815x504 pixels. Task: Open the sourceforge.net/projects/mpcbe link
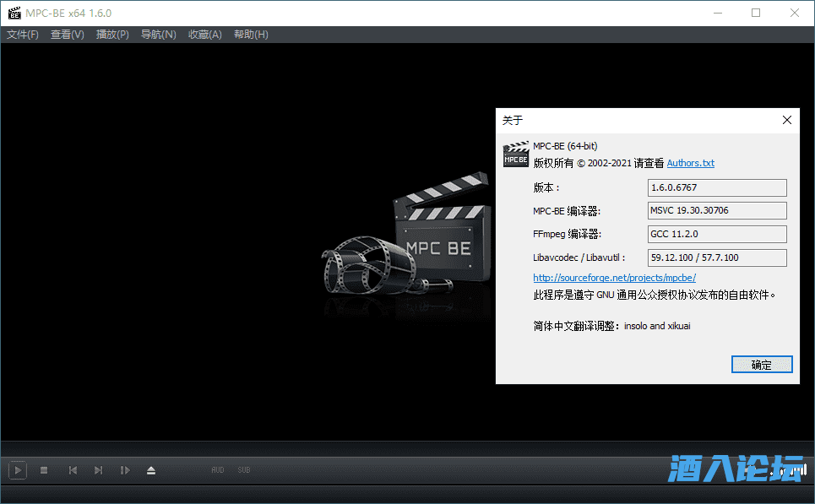614,278
